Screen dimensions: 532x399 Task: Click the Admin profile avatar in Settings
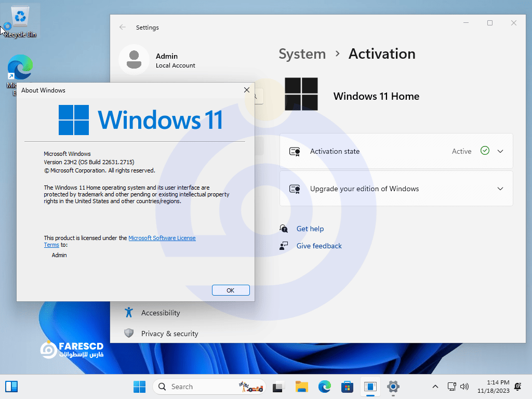(134, 60)
